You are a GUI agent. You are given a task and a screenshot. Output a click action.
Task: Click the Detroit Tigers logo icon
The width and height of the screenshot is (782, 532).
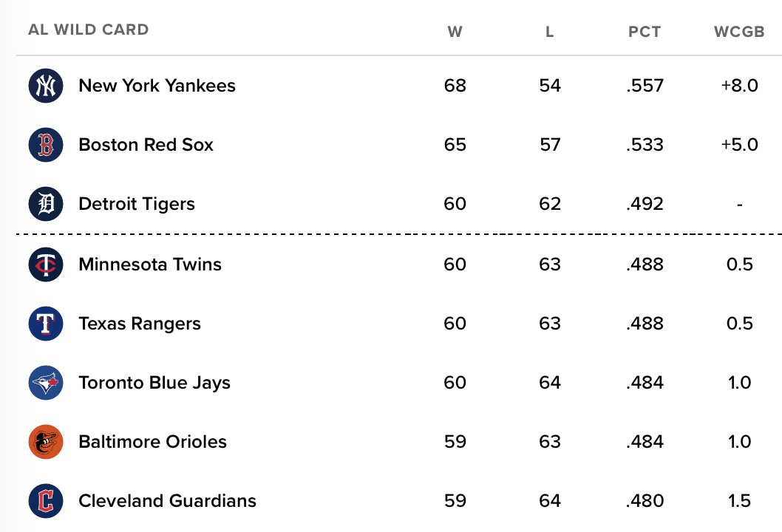(46, 204)
